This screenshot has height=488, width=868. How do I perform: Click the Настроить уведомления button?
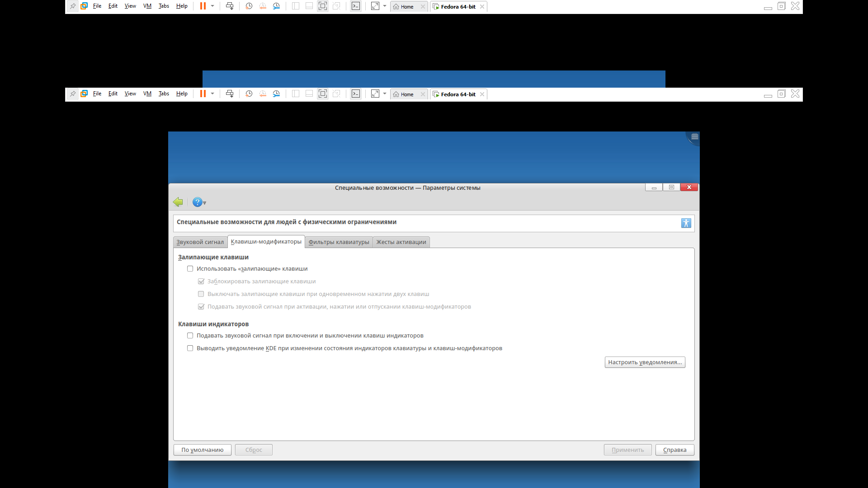(x=645, y=362)
